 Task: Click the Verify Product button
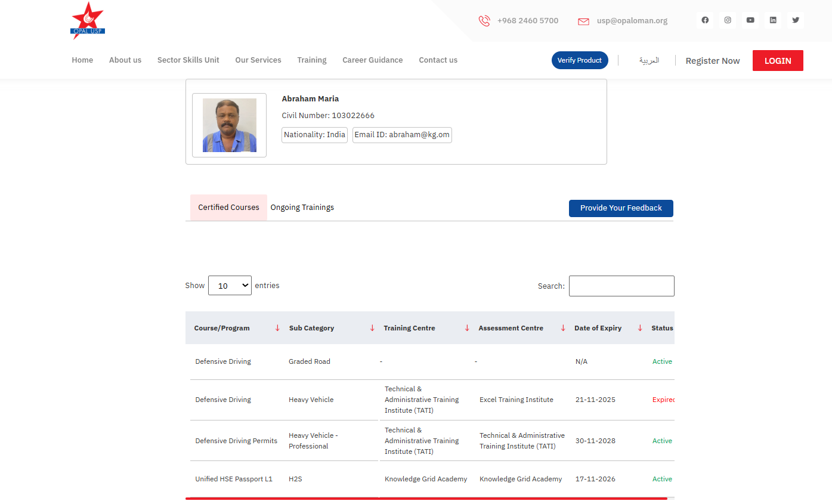click(x=580, y=60)
